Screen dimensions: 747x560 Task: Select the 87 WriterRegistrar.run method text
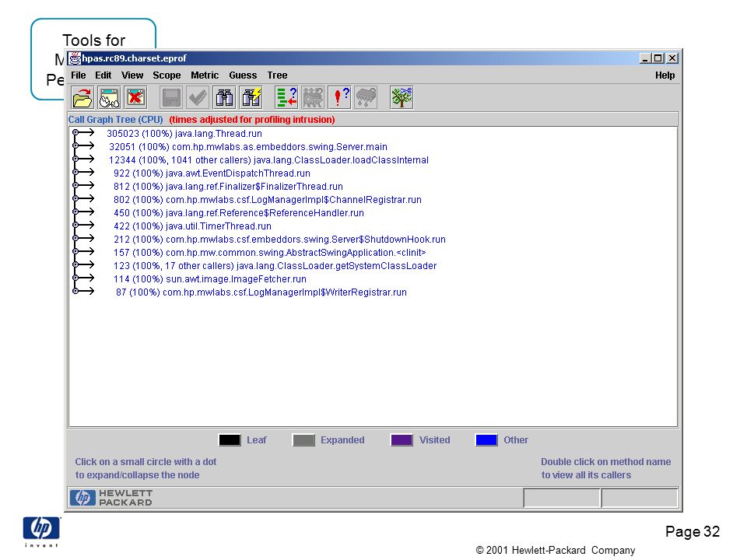(261, 292)
